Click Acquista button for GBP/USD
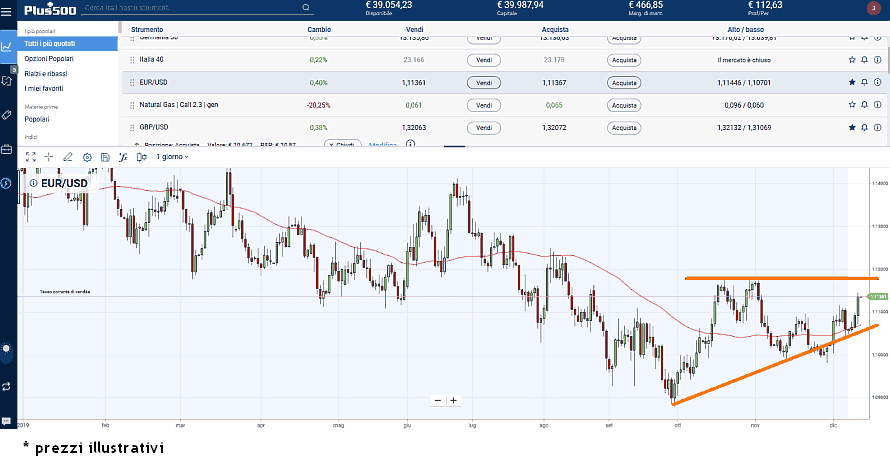 624,128
